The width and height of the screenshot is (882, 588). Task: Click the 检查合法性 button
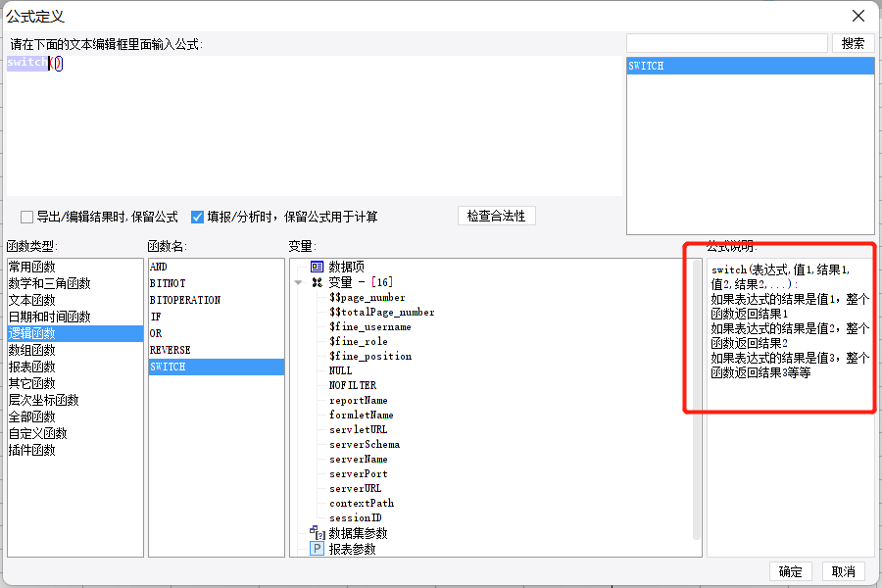click(x=497, y=216)
